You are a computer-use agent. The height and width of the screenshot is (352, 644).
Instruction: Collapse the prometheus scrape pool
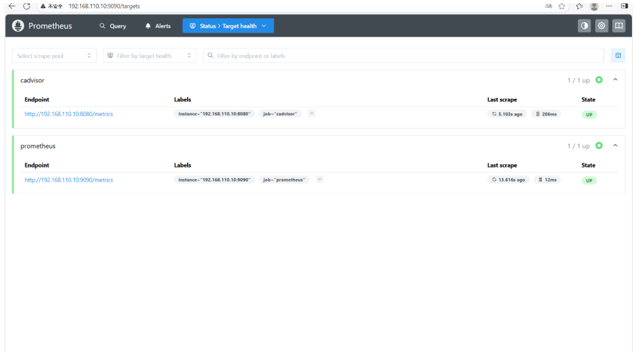615,145
